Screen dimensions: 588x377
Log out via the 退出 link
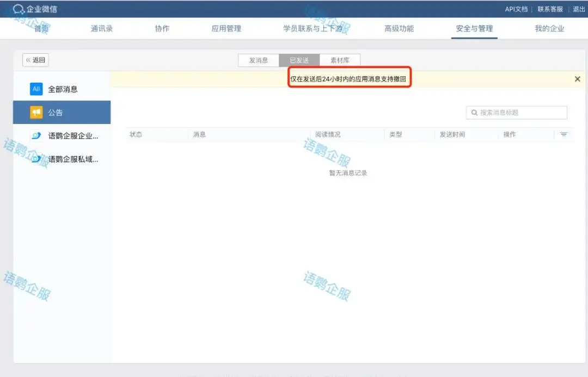pyautogui.click(x=579, y=9)
